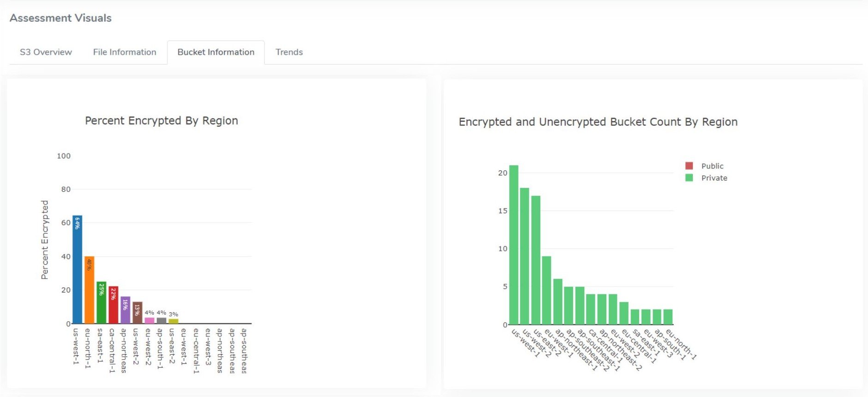Viewport: 868px width, 397px height.
Task: Click the red Public legend swatch
Action: click(x=689, y=166)
